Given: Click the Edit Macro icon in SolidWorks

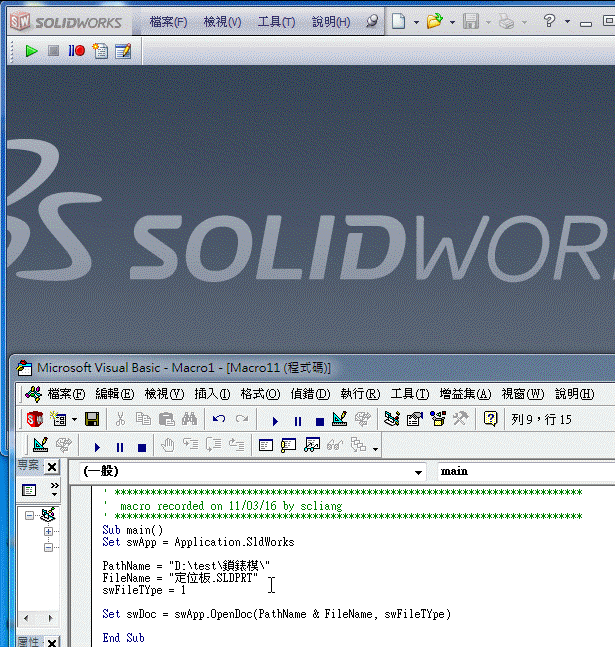Looking at the screenshot, I should click(x=123, y=51).
